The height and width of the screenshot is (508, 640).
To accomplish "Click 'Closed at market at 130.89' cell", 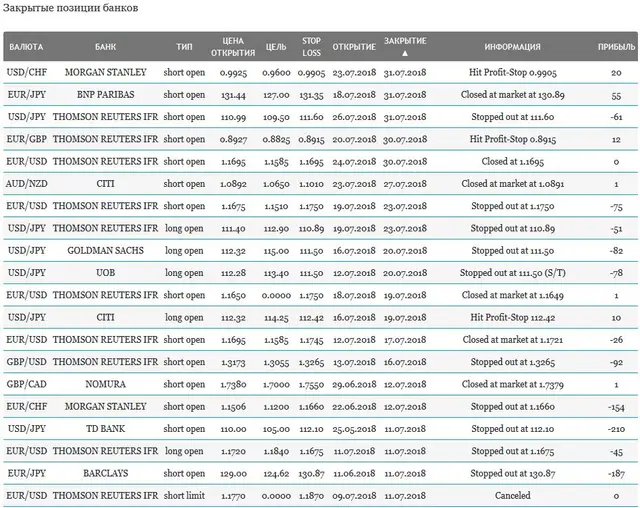I will pos(513,95).
